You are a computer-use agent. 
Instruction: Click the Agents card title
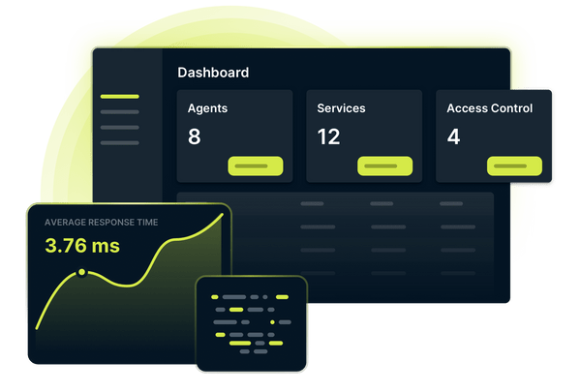click(x=207, y=108)
